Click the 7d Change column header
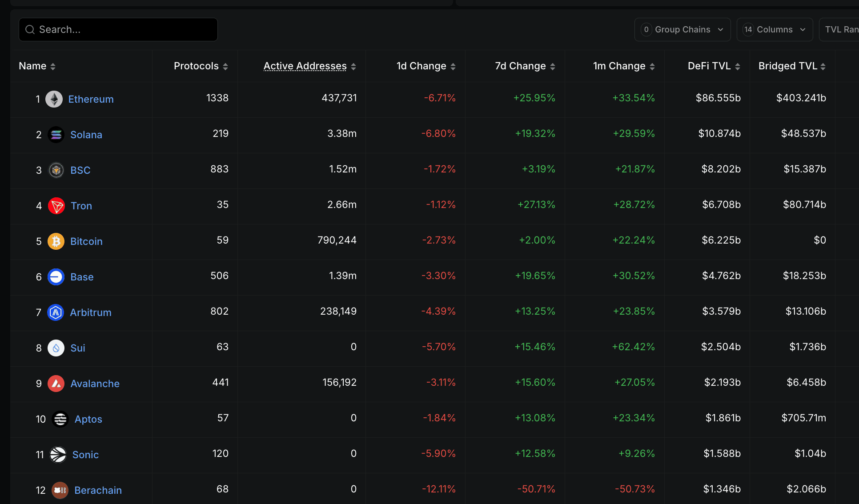This screenshot has height=504, width=859. pos(520,66)
